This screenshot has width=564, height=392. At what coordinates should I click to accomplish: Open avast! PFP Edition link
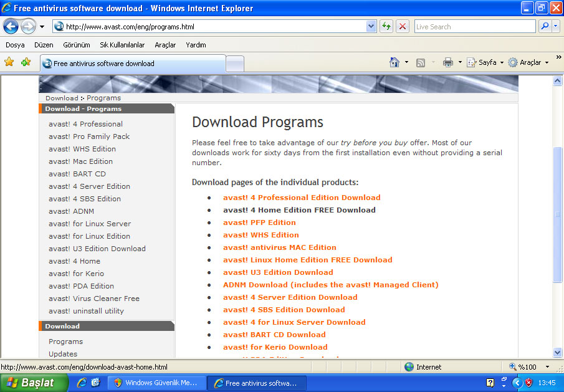pos(259,222)
